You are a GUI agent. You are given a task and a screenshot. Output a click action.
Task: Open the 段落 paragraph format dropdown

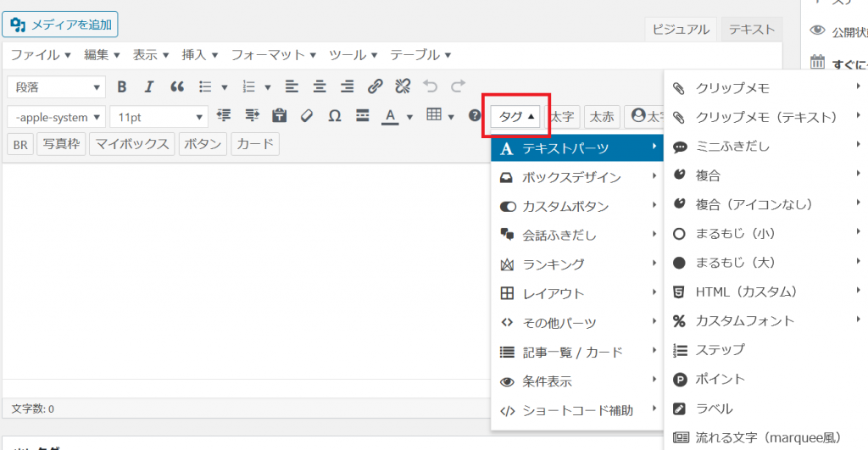pos(57,87)
